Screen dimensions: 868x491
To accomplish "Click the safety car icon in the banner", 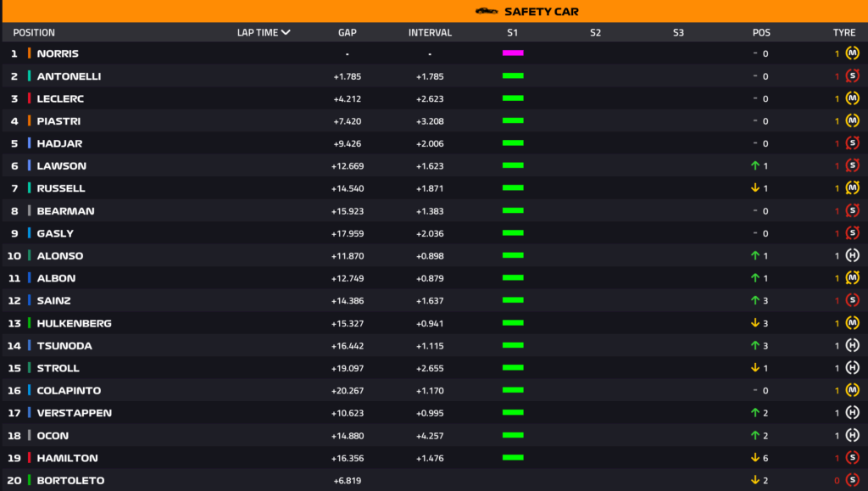I will (x=487, y=11).
